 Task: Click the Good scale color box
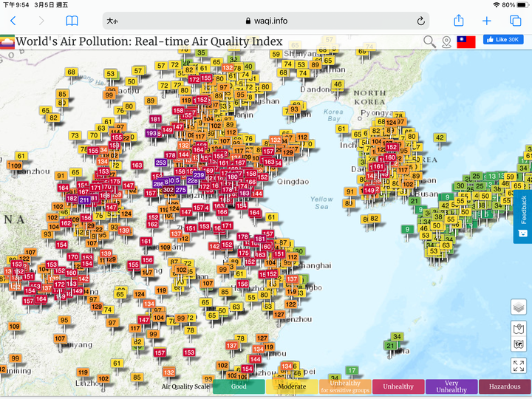(239, 386)
